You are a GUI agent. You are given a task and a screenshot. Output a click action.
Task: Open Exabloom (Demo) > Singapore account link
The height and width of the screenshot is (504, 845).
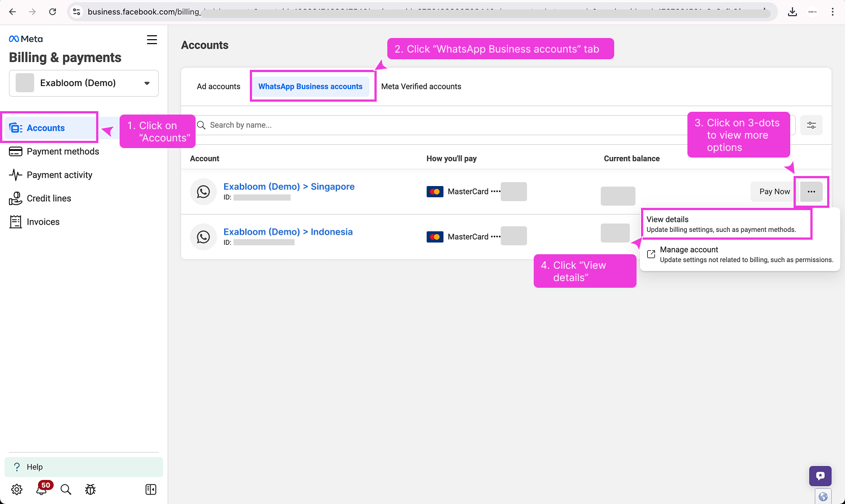tap(289, 187)
